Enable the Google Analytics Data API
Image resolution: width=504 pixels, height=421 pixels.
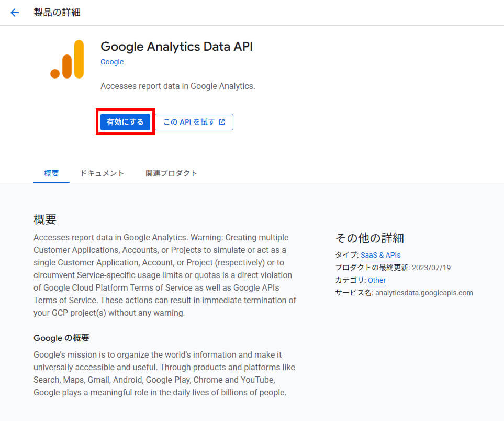point(125,121)
